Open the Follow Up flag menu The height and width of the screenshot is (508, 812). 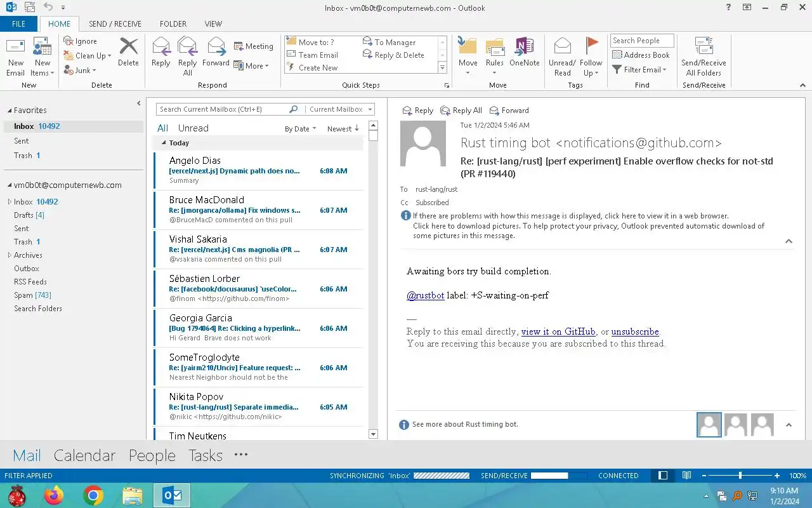tap(591, 57)
